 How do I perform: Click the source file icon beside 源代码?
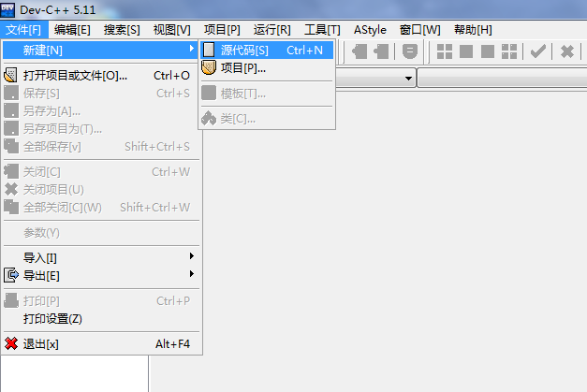tap(209, 50)
